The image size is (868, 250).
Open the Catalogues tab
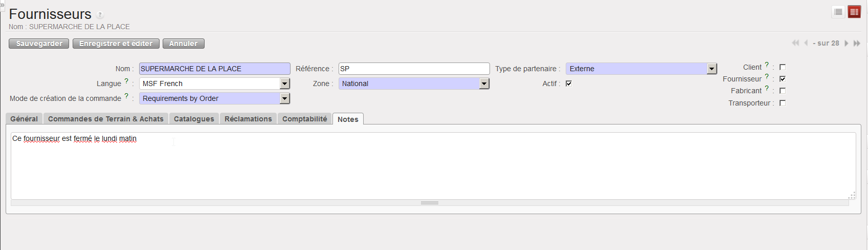(194, 119)
